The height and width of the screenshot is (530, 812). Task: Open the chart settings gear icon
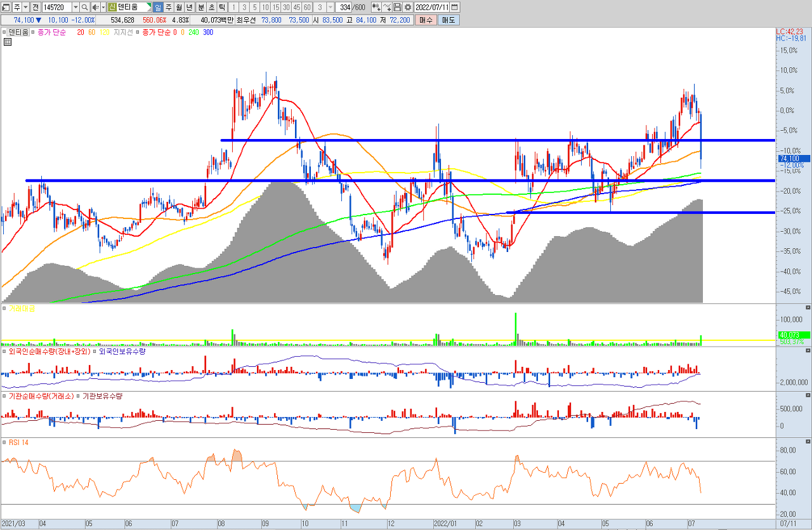point(407,7)
